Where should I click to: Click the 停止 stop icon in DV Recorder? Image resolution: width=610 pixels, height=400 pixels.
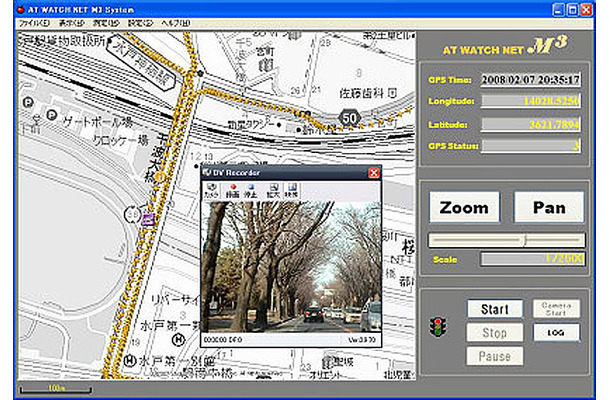(251, 190)
